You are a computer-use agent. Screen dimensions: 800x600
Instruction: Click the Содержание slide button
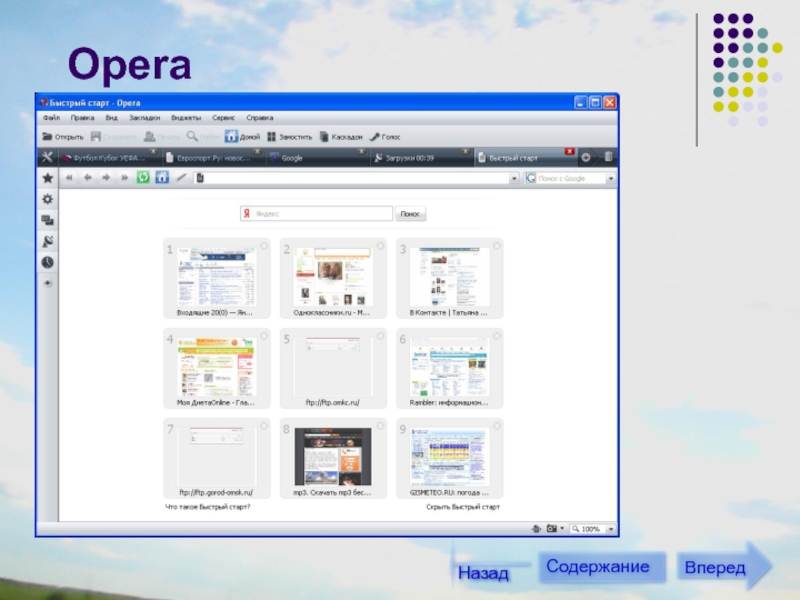(602, 567)
